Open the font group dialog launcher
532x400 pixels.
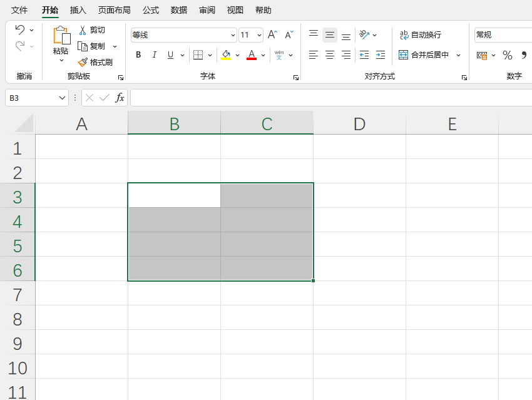click(x=296, y=78)
